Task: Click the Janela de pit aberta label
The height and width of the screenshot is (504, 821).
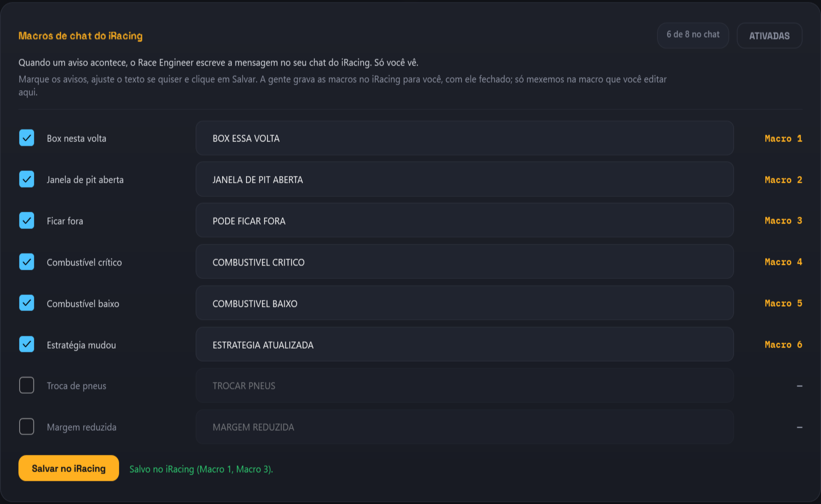Action: (x=85, y=180)
